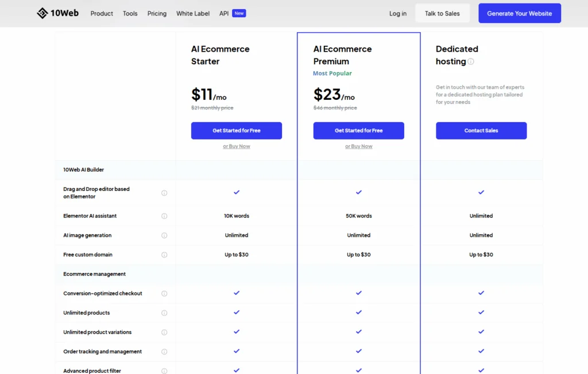
Task: Open White Label nav item
Action: click(x=193, y=14)
